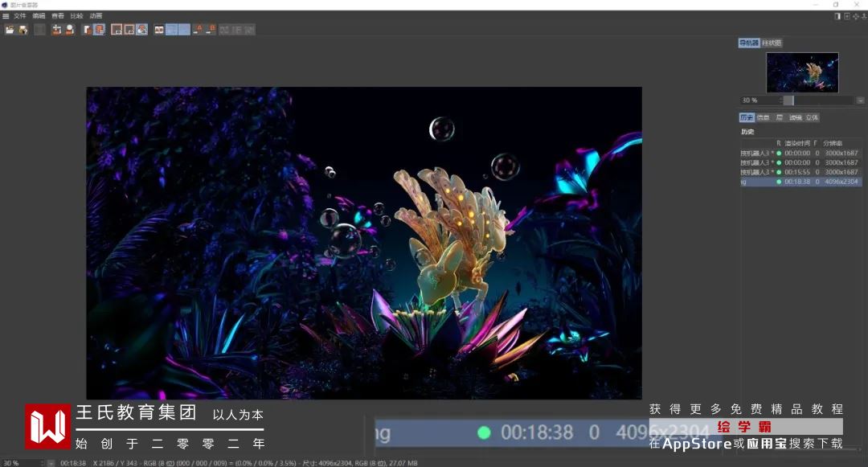Click the rendered image in the viewer
The image size is (868, 467).
(x=364, y=243)
